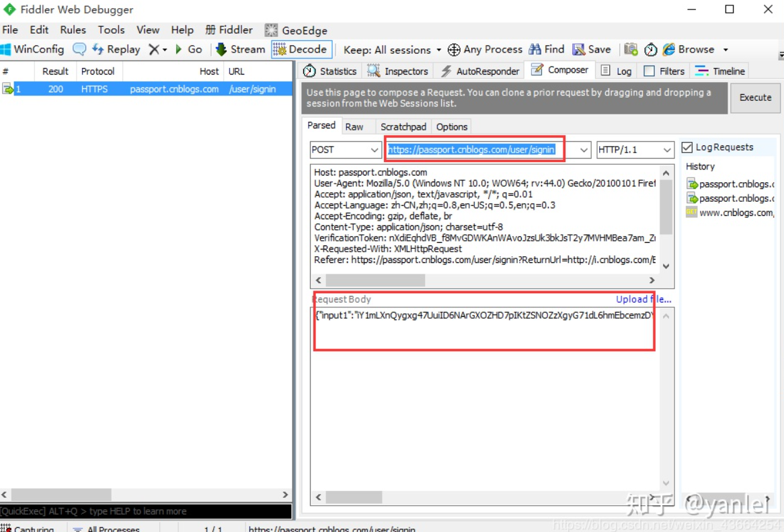Switch to the Inspectors tab
Image resolution: width=784 pixels, height=532 pixels.
click(x=398, y=71)
